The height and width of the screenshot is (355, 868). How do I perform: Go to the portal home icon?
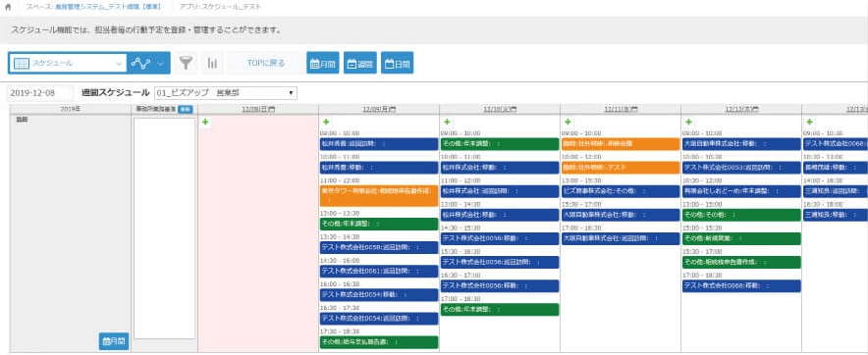pyautogui.click(x=8, y=7)
